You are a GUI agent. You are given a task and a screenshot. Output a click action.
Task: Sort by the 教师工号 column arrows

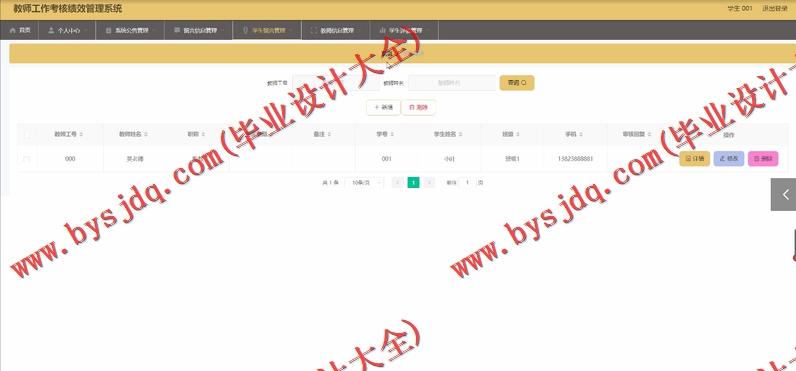pos(81,134)
